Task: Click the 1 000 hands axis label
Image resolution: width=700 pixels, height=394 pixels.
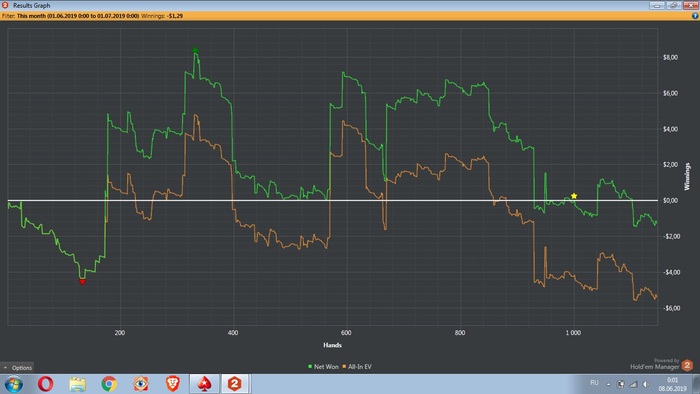Action: coord(573,332)
